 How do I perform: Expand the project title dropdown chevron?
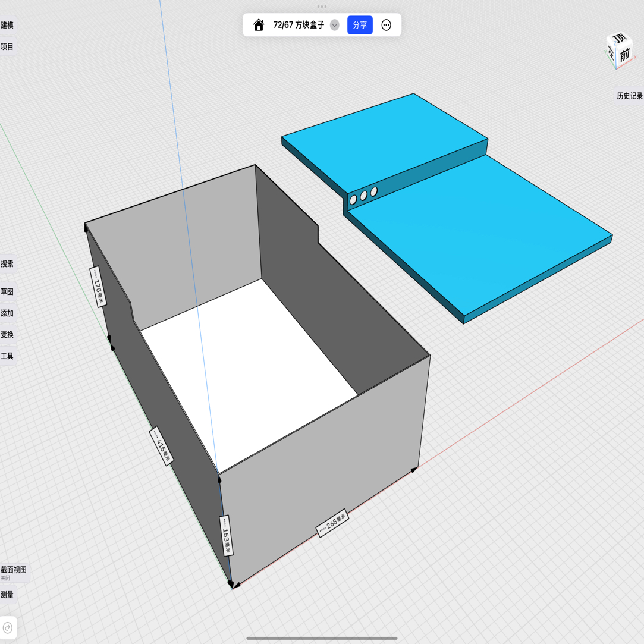coord(335,25)
